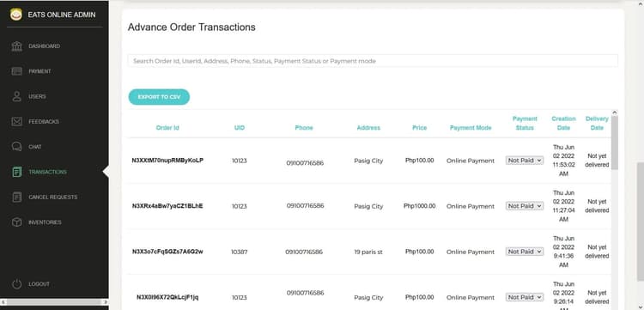Open the Dashboard menu item
Image resolution: width=644 pixels, height=310 pixels.
[45, 46]
